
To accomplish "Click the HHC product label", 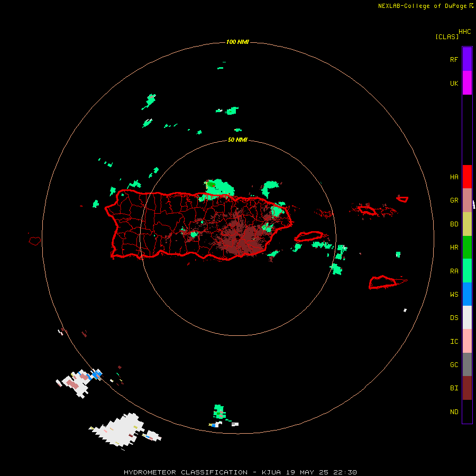I will (464, 32).
